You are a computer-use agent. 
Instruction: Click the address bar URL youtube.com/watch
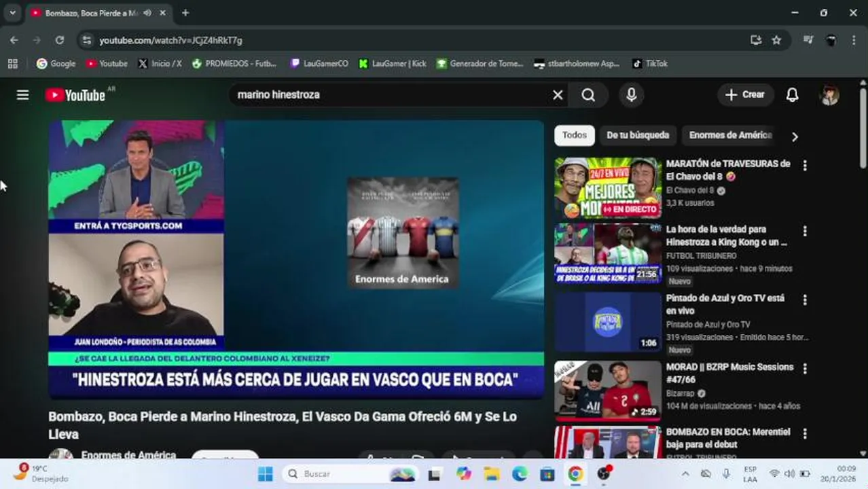(170, 41)
